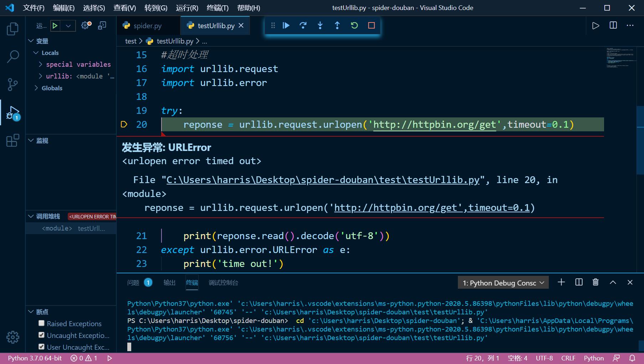Open debug configuration dropdown arrow

[x=68, y=26]
